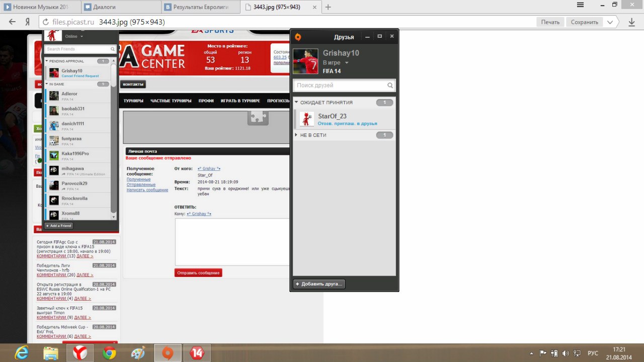
Task: Switch to the Диалоги tab
Action: (x=121, y=7)
